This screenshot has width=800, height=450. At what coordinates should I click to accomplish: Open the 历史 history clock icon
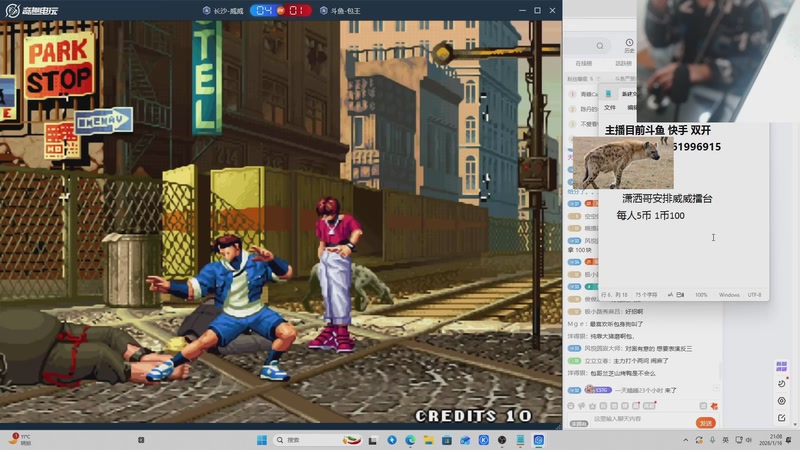[629, 45]
